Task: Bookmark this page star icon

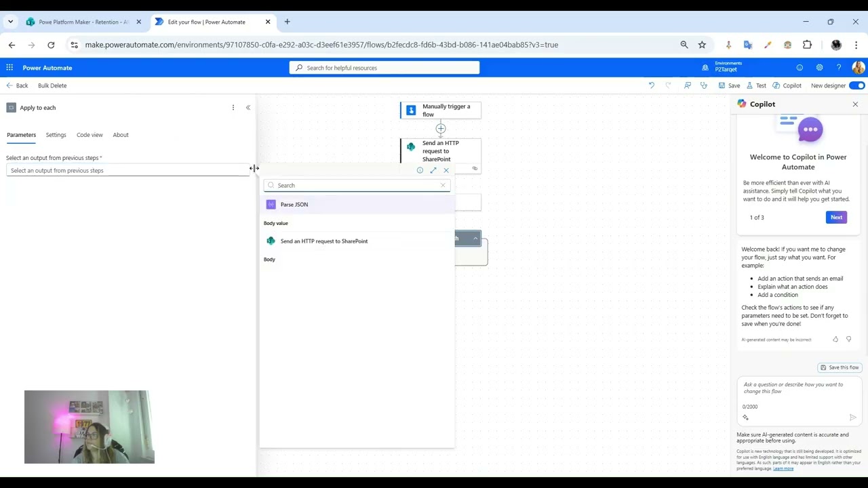Action: pyautogui.click(x=702, y=45)
